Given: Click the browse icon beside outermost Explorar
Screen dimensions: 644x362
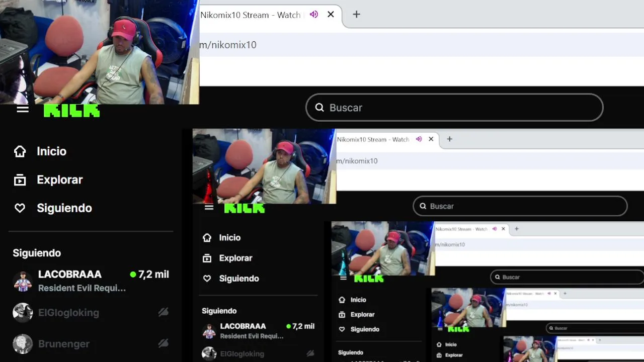Looking at the screenshot, I should pyautogui.click(x=20, y=179).
